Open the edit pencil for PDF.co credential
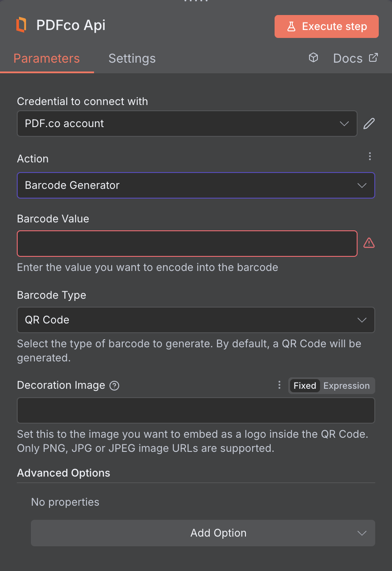This screenshot has width=392, height=571. (369, 124)
